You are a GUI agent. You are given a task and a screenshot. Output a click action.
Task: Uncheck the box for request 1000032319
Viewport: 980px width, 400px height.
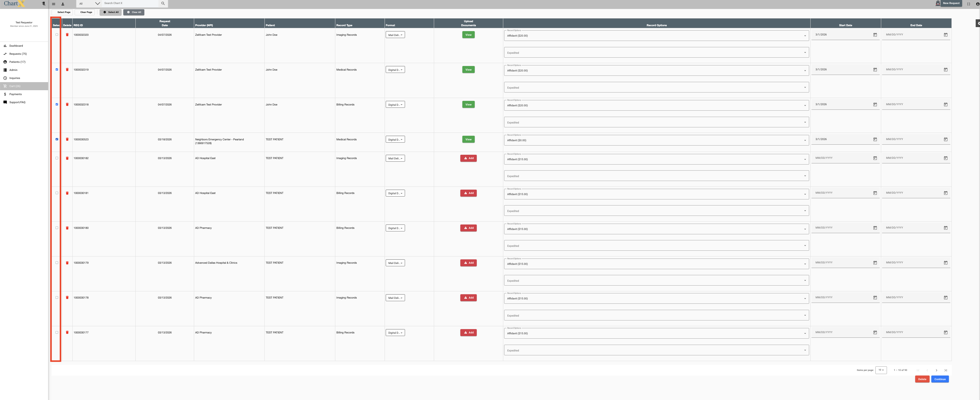point(57,70)
